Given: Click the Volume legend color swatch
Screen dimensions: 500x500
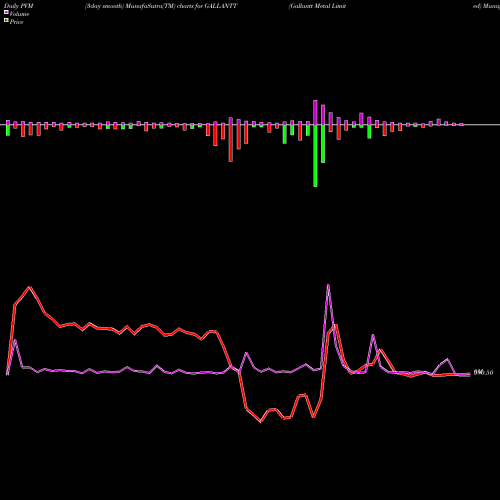Looking at the screenshot, I should point(6,13).
